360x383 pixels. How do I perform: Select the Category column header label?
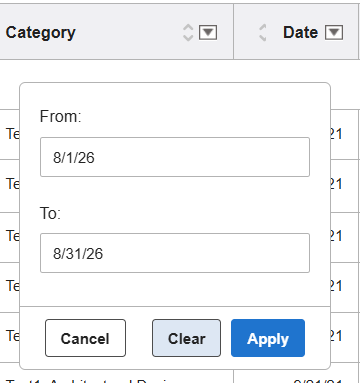41,33
